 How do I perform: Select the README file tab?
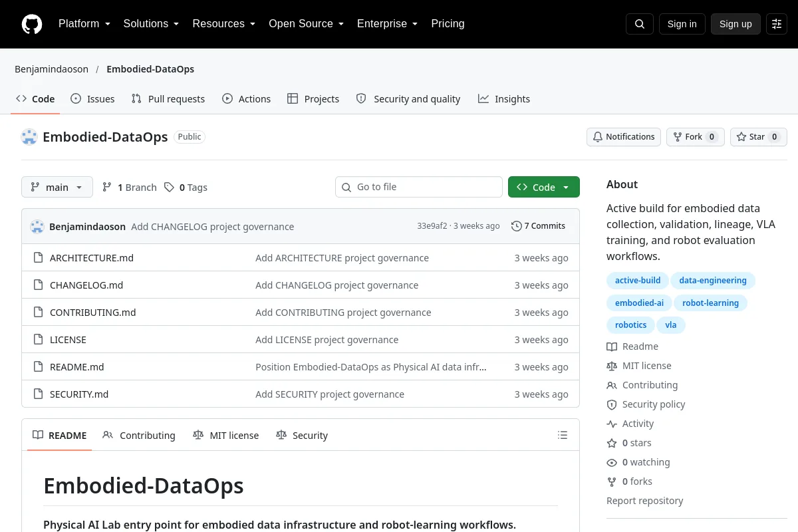coord(60,436)
